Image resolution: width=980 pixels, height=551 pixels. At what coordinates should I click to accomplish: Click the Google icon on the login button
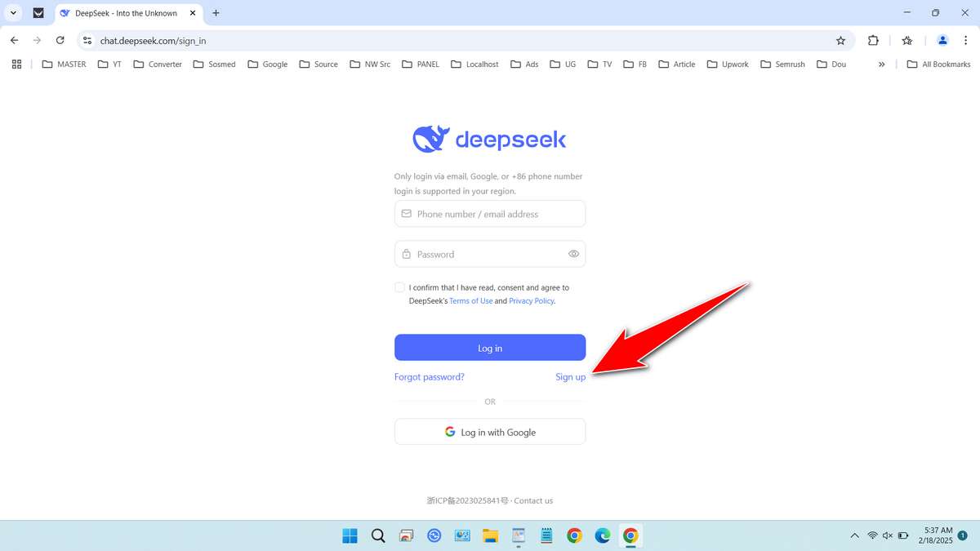coord(450,431)
